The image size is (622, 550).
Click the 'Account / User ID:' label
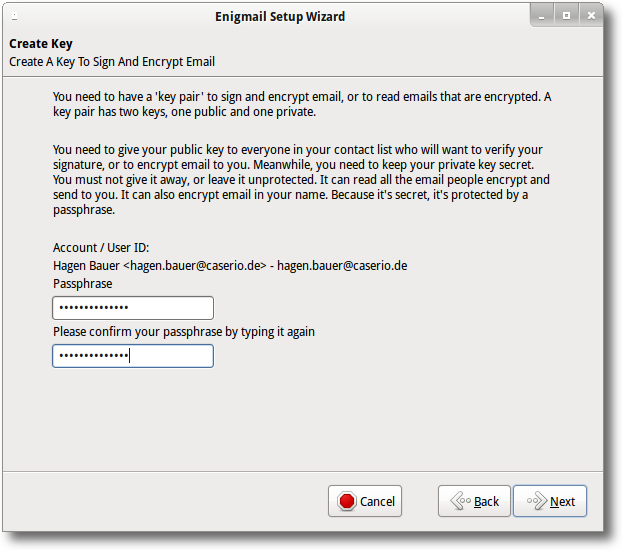tap(101, 248)
